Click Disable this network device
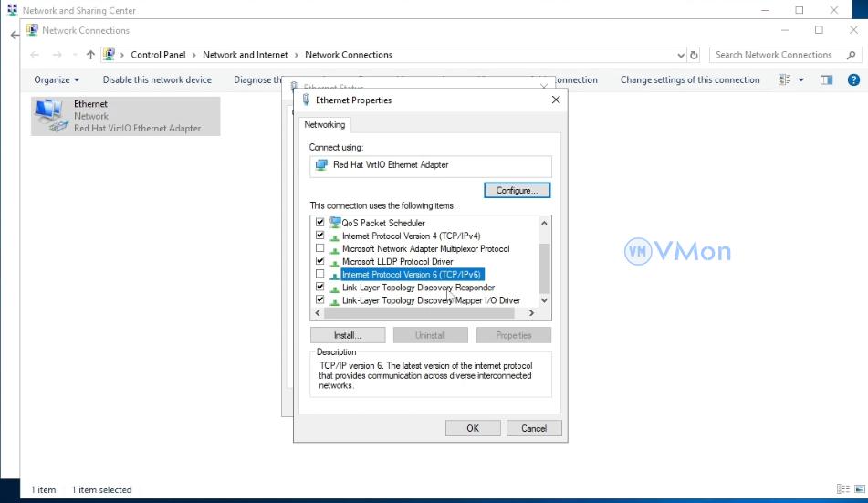The height and width of the screenshot is (503, 868). (157, 80)
